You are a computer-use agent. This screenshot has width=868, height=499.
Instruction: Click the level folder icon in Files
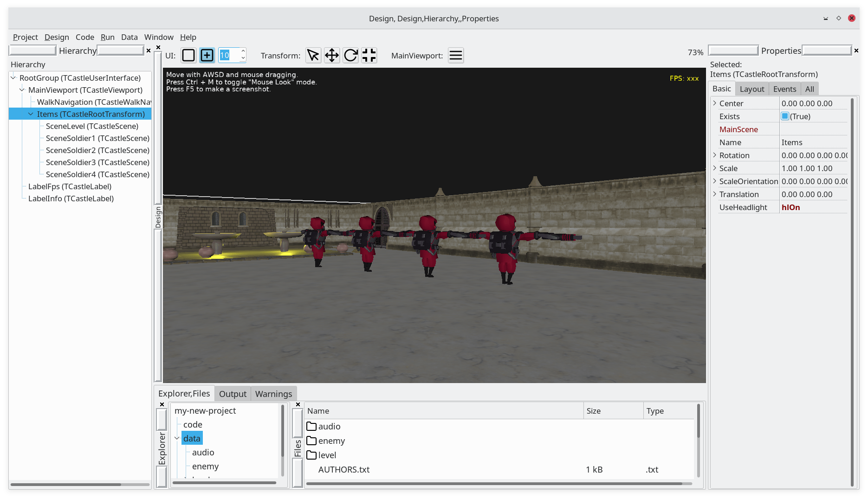tap(311, 455)
